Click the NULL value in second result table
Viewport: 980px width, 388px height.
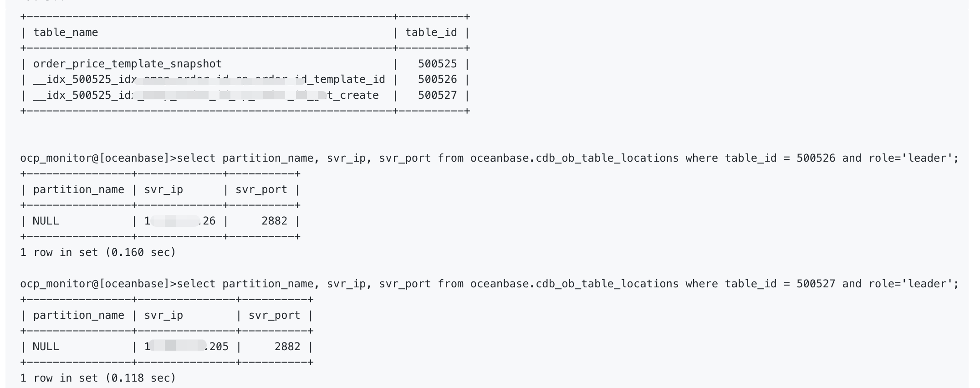coord(46,347)
